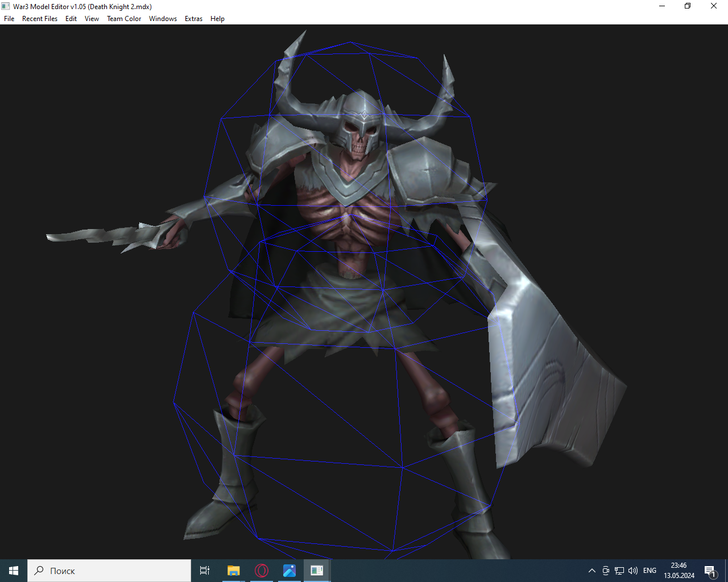Expand the Team Color menu
This screenshot has height=582, width=728.
point(124,19)
